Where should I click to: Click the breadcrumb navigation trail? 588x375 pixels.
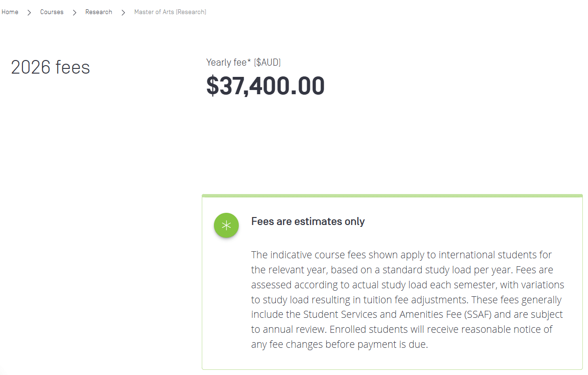click(x=103, y=12)
